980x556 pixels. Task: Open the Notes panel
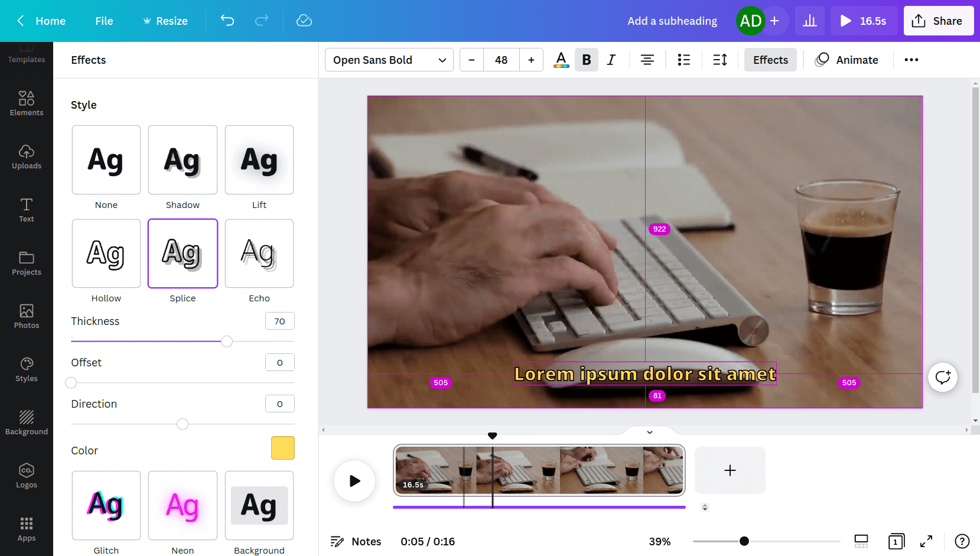356,541
